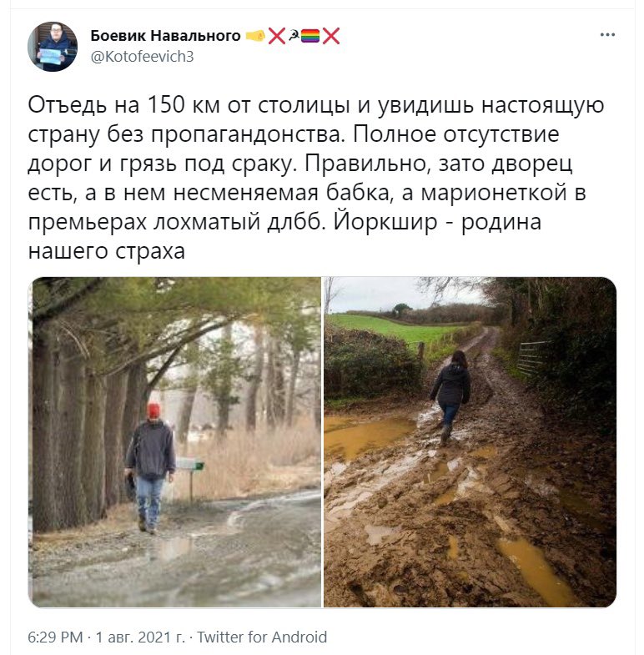
Task: Click the red-hatted man in left photo
Action: pos(150,468)
